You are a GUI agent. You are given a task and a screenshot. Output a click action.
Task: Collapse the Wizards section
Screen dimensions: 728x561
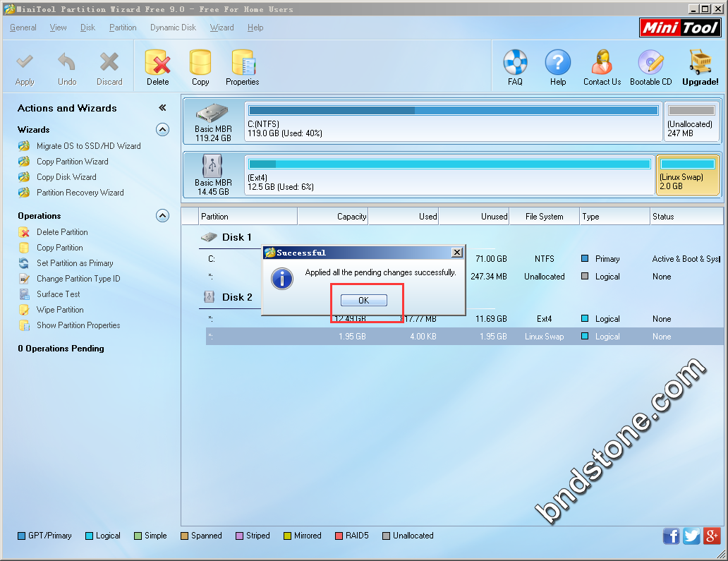[x=162, y=130]
